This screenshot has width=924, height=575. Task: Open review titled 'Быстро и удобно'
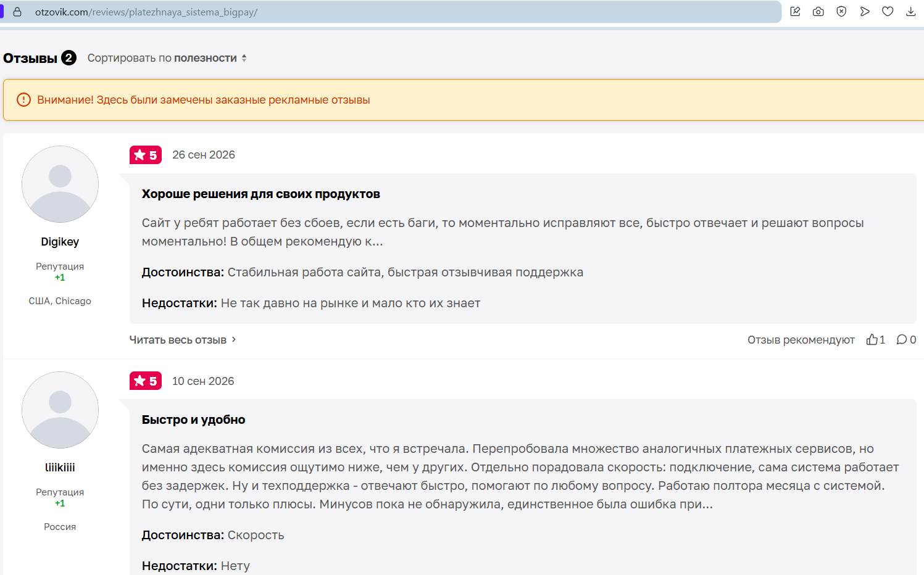click(x=193, y=420)
